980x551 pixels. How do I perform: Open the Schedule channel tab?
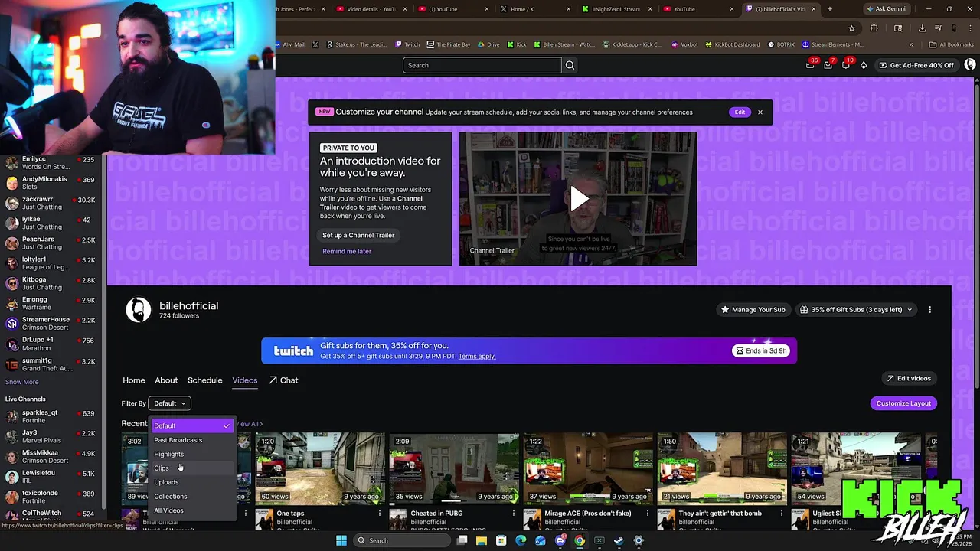click(205, 380)
